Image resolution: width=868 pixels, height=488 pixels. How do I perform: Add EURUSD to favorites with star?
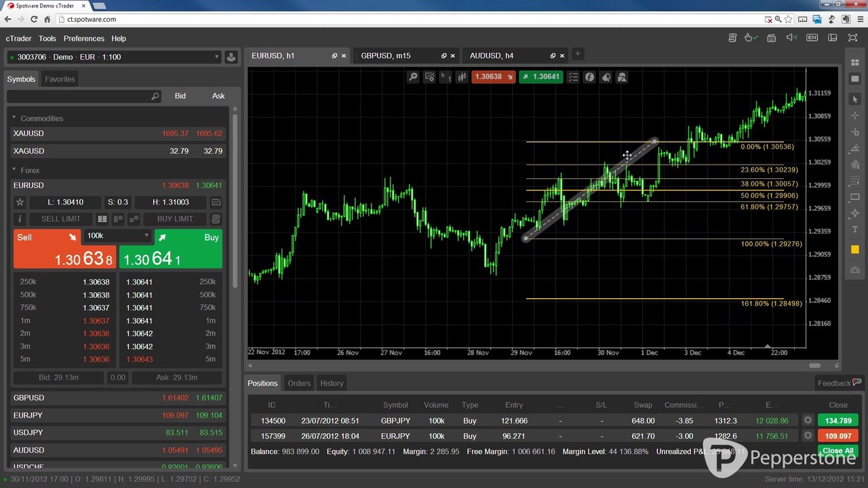click(x=20, y=202)
